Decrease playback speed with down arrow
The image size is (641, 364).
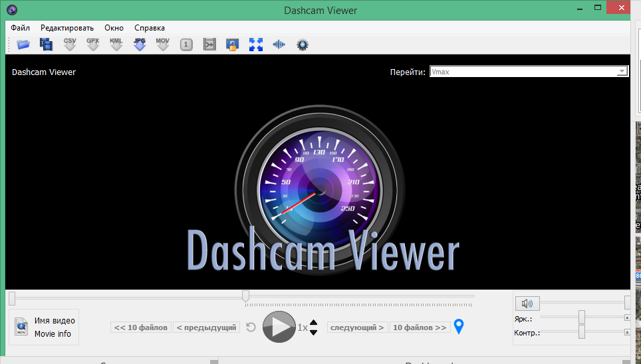click(x=314, y=331)
